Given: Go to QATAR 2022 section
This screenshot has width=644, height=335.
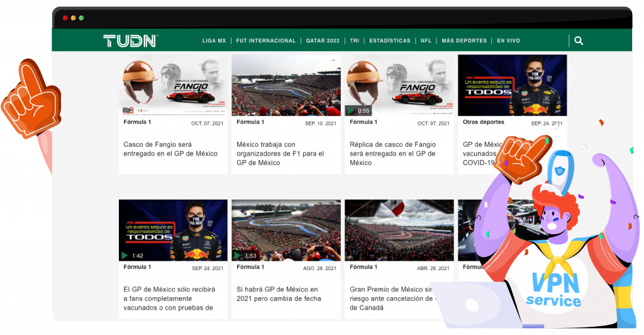Looking at the screenshot, I should pyautogui.click(x=323, y=41).
